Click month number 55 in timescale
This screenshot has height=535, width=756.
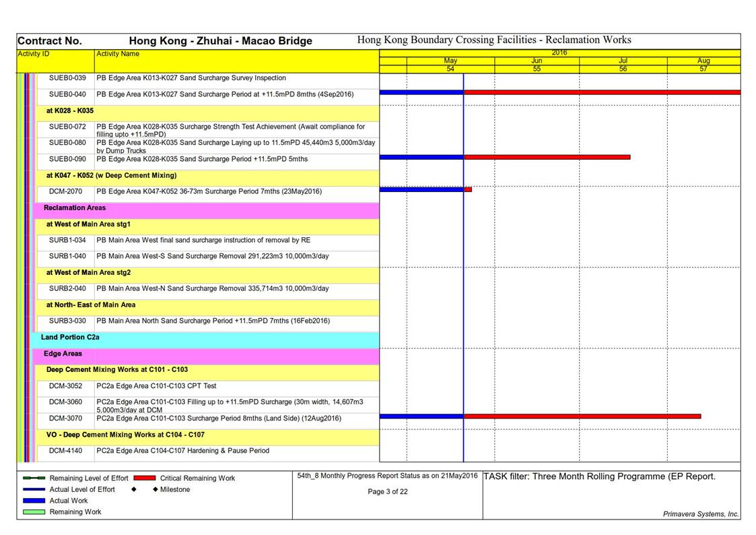coord(537,69)
